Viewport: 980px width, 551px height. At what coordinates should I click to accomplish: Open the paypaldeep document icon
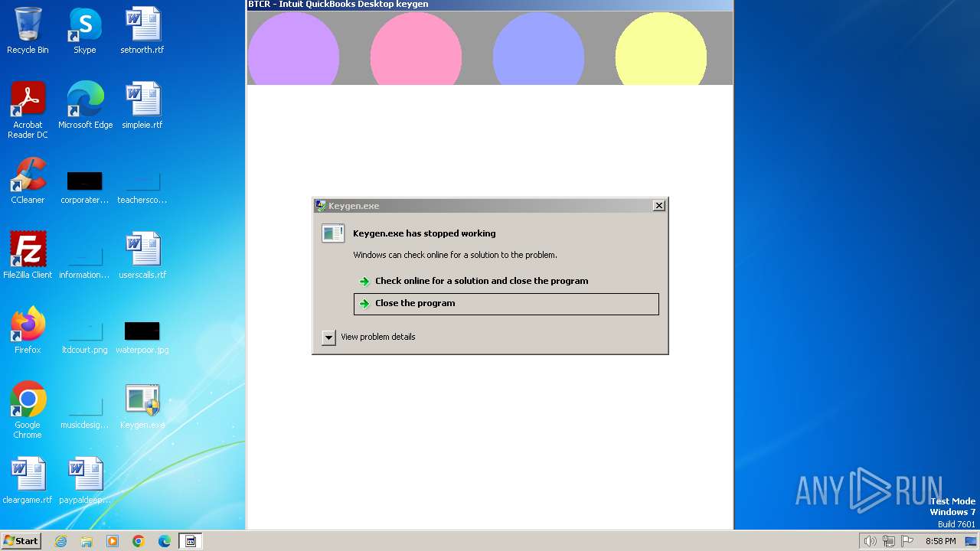(84, 480)
